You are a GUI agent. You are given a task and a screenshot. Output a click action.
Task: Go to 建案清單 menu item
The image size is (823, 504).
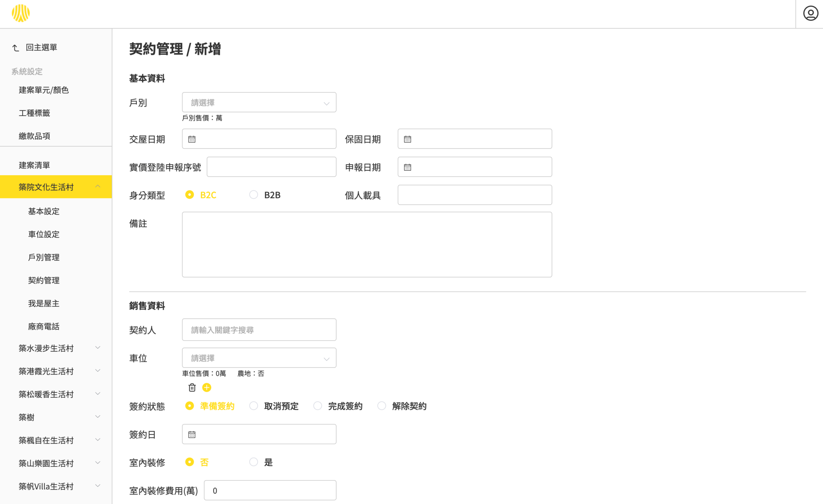(34, 165)
